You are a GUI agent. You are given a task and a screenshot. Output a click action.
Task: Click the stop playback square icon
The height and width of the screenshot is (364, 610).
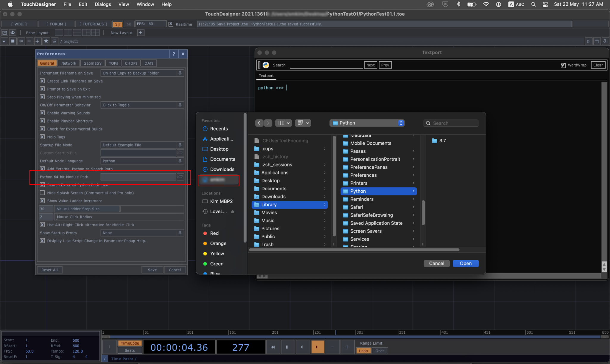[x=13, y=41]
